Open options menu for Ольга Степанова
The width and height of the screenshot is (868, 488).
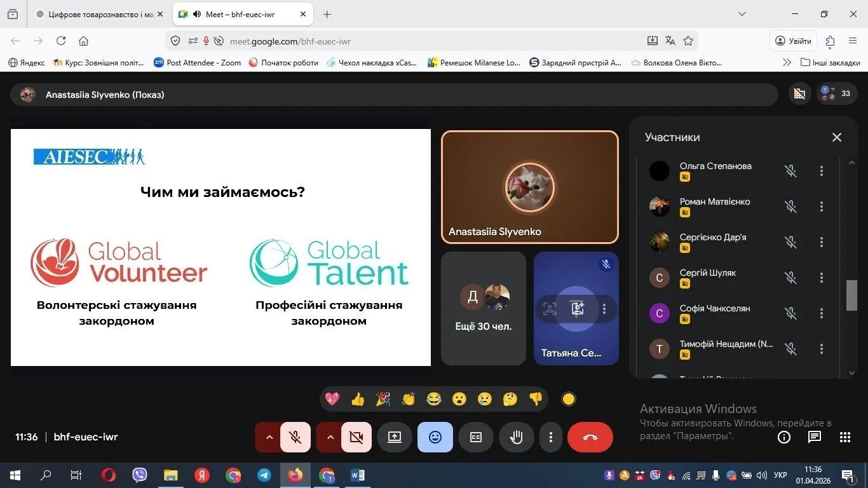point(822,171)
